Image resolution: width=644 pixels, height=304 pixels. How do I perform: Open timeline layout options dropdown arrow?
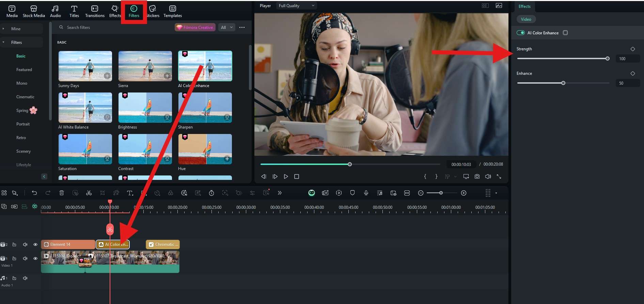(496, 193)
